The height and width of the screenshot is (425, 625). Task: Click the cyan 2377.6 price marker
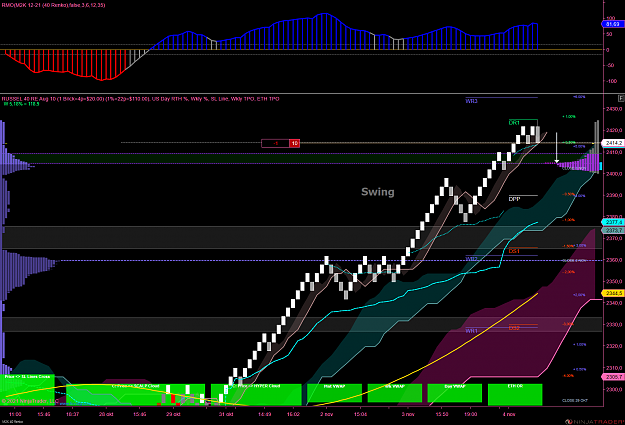[613, 222]
